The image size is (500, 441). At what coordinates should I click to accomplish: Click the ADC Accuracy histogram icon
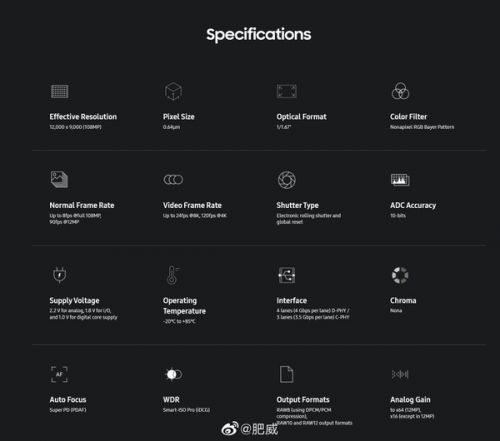click(400, 180)
